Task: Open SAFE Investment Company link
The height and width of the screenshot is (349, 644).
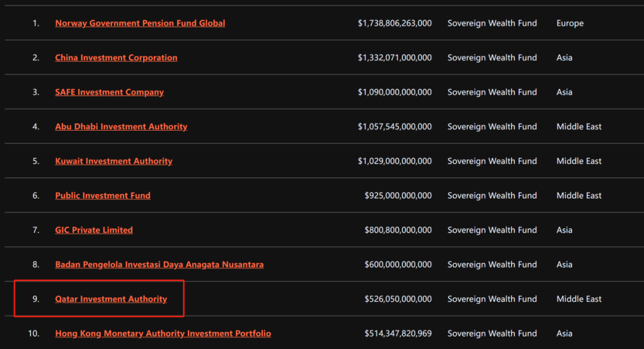Action: 109,92
